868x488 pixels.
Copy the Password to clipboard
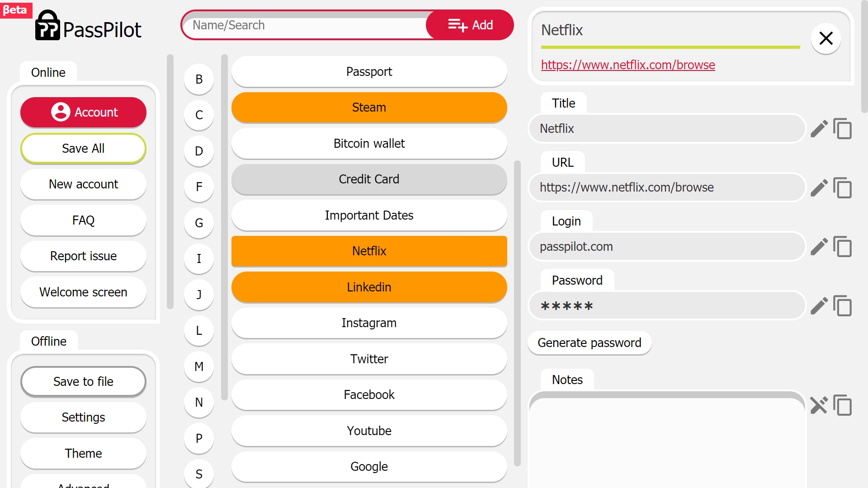pos(843,306)
